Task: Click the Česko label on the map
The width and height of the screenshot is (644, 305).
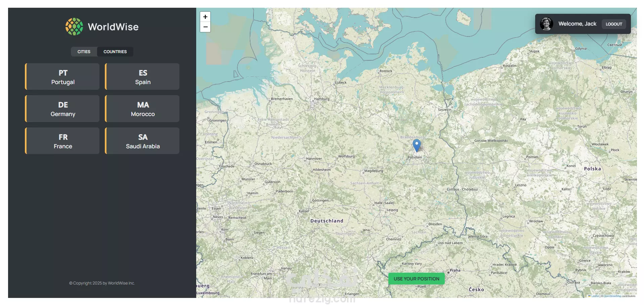Action: pyautogui.click(x=476, y=290)
